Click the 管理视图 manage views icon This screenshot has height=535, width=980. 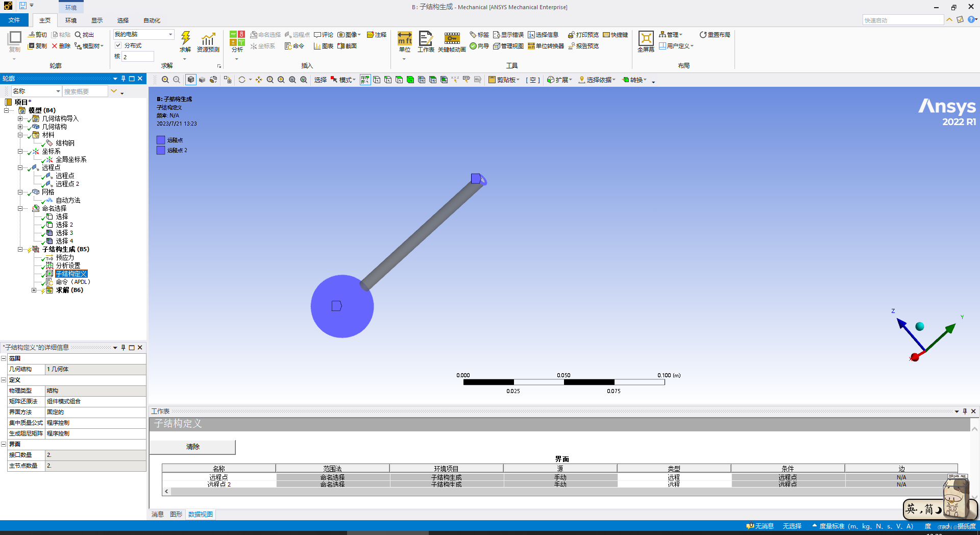coord(508,45)
